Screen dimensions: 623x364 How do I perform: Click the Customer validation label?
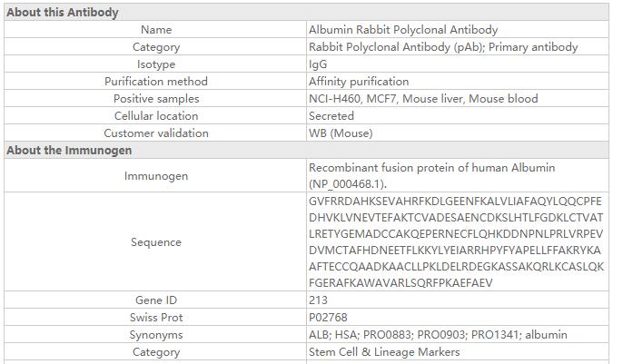click(156, 133)
